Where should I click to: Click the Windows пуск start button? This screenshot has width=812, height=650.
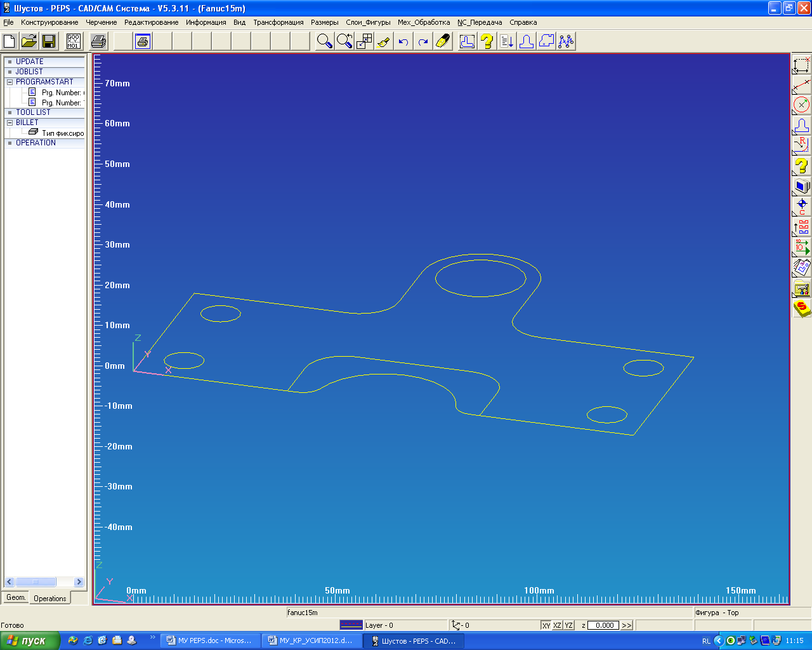coord(30,640)
